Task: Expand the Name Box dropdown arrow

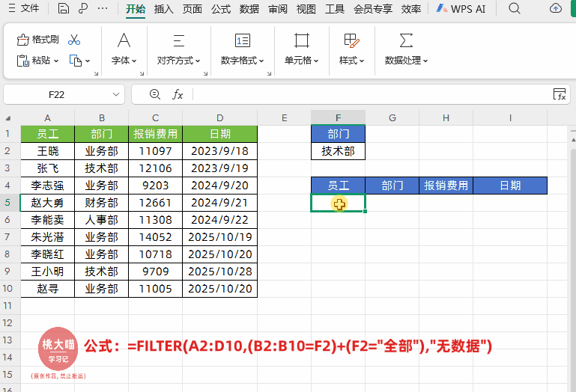Action: click(x=116, y=95)
